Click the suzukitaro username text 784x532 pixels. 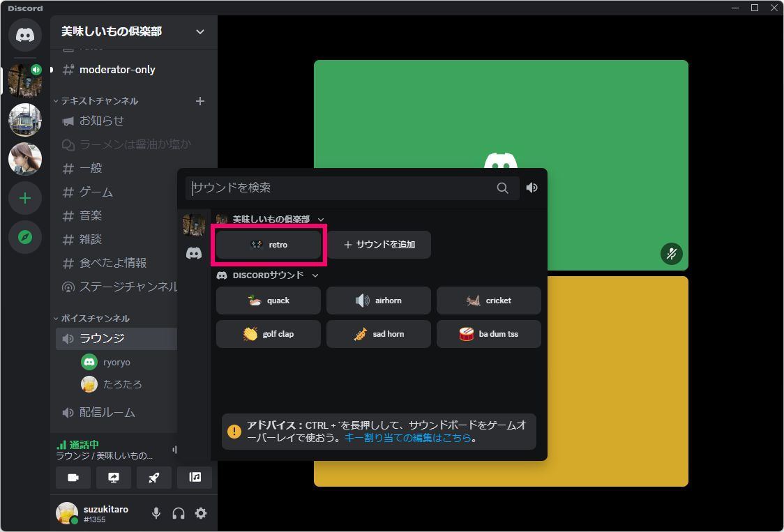[105, 509]
